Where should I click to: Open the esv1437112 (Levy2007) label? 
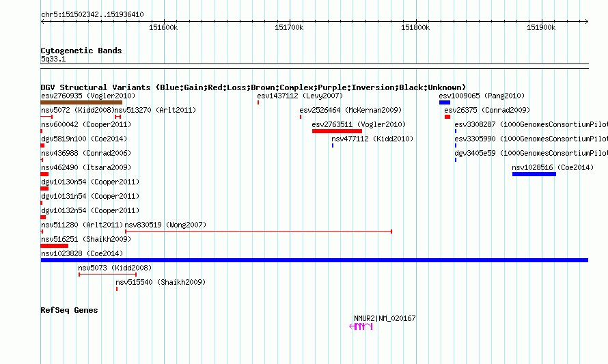300,96
